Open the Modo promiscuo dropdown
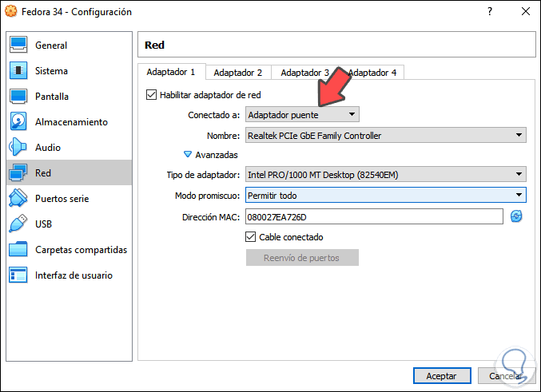Viewport: 541px width, 392px height. pyautogui.click(x=384, y=195)
